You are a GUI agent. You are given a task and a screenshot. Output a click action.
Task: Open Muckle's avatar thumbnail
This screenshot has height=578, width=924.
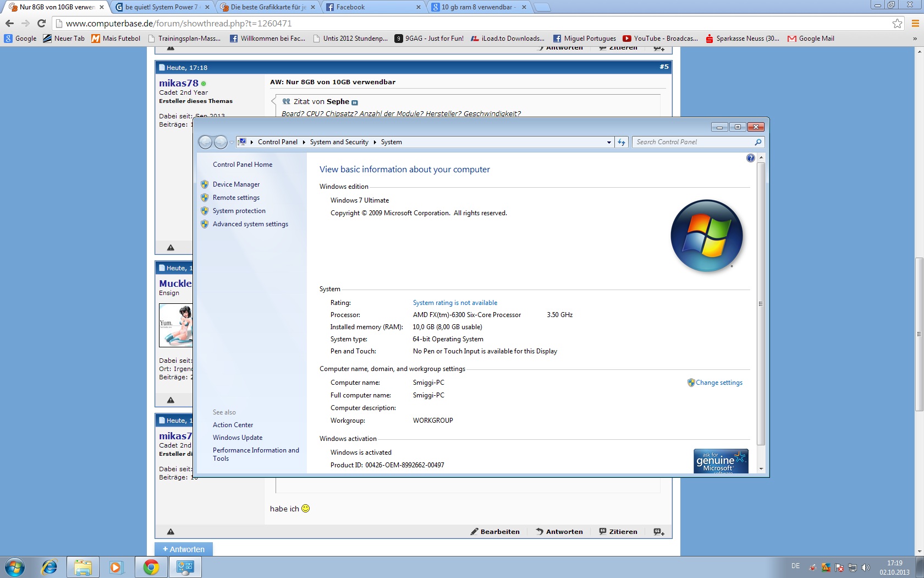tap(176, 325)
